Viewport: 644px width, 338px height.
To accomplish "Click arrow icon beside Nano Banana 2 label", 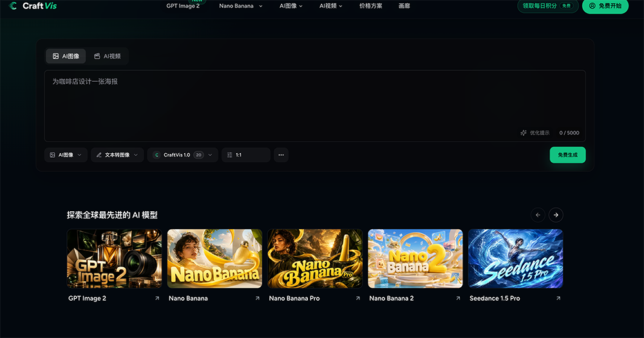I will click(458, 298).
